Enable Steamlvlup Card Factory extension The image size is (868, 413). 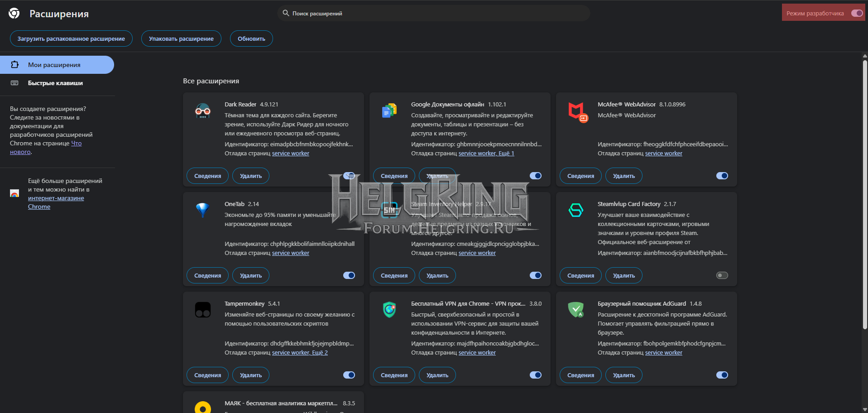(x=722, y=275)
